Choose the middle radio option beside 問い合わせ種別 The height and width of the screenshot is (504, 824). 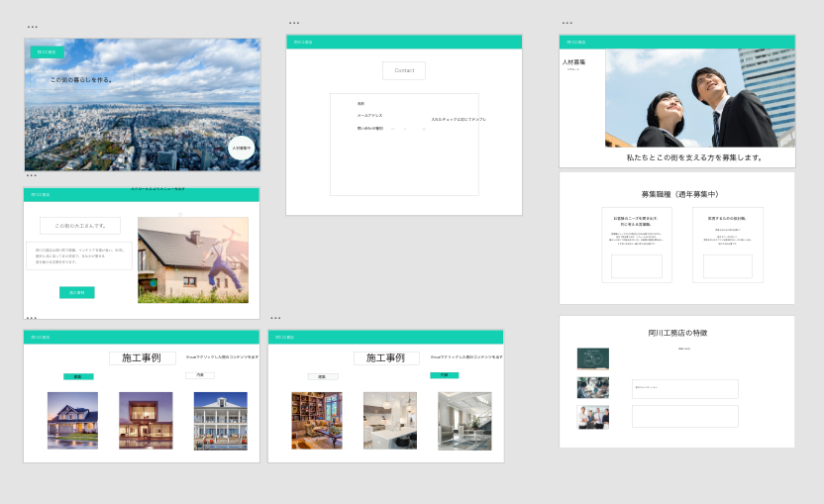tap(405, 129)
